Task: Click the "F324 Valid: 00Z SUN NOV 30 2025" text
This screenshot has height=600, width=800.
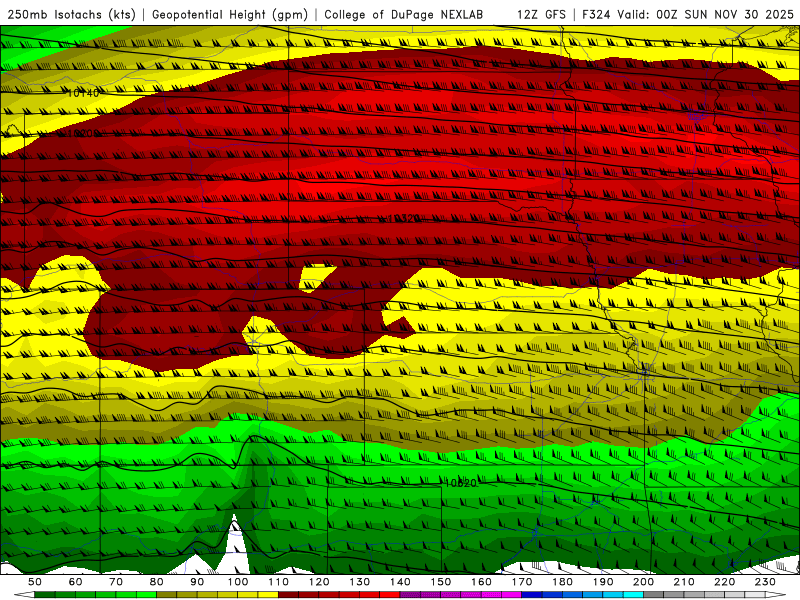Action: coord(688,15)
